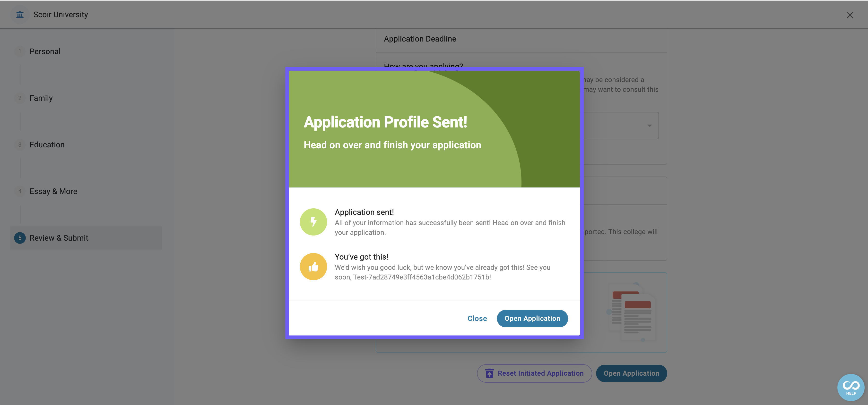Select step 1 number circle for Personal
The height and width of the screenshot is (405, 868).
(x=20, y=51)
